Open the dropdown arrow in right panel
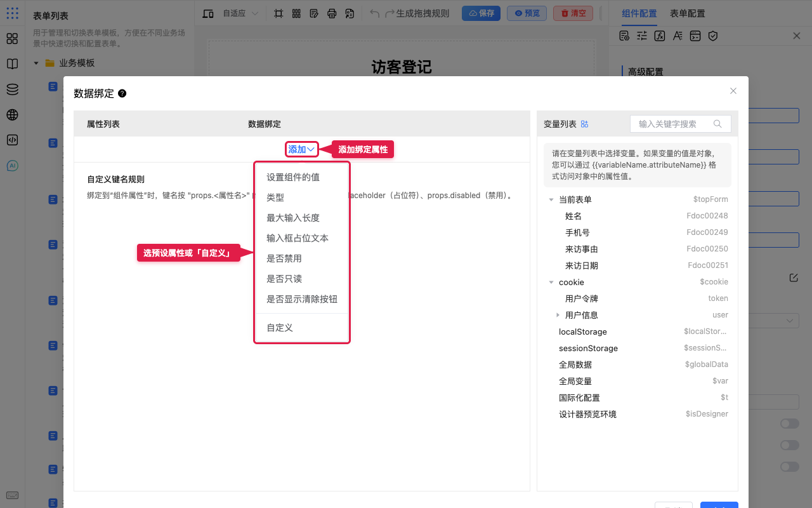812x508 pixels. click(x=790, y=321)
